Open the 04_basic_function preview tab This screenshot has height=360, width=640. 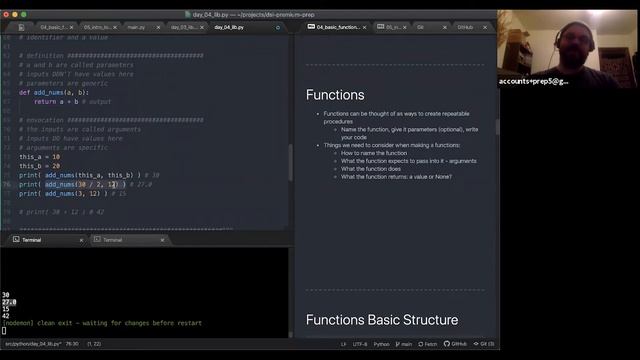[338, 27]
